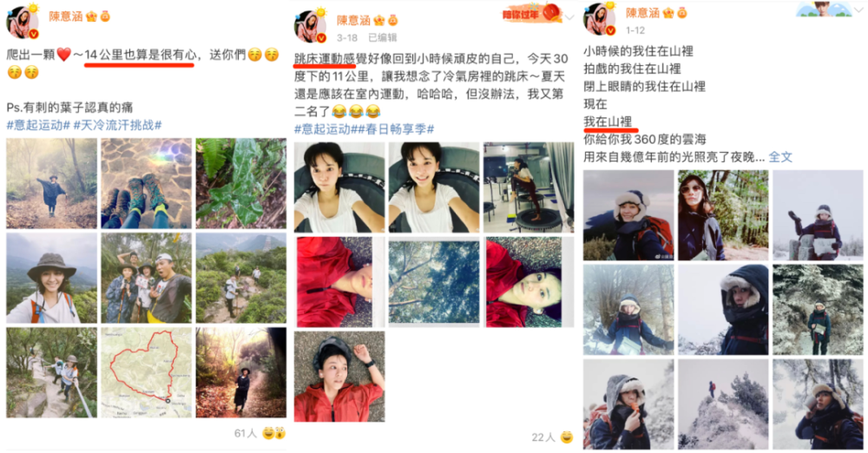Viewport: 868px width, 453px height.
Task: Open the 陳意涵 username on third post
Action: coord(642,13)
